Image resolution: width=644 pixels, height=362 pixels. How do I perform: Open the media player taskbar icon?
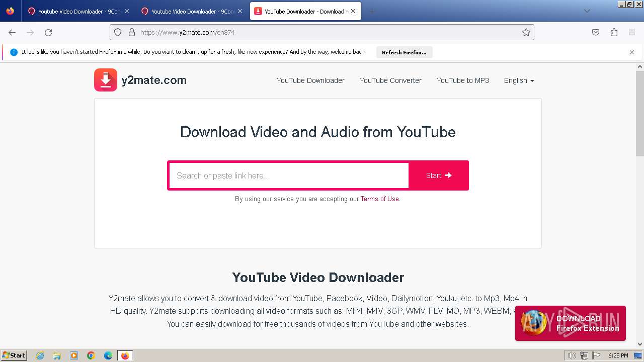pos(74,355)
